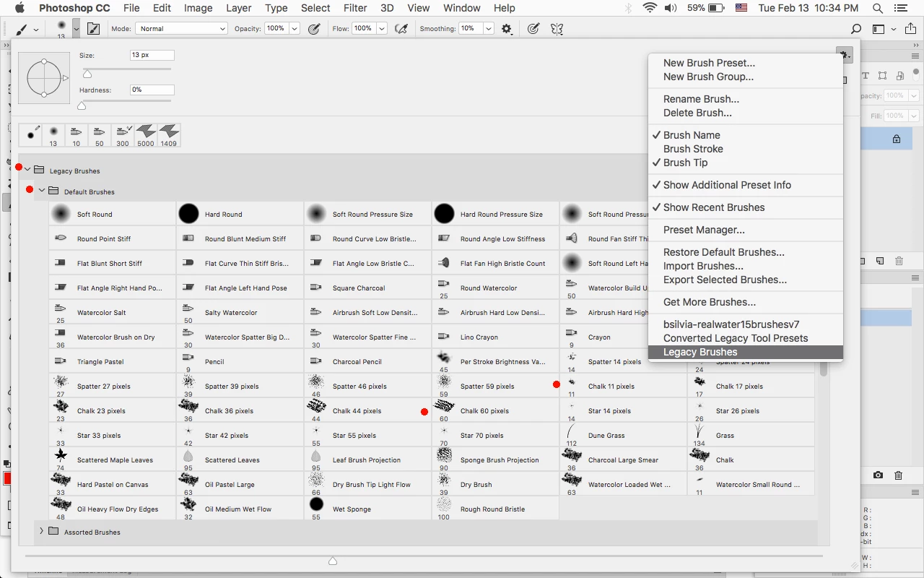Select Flat Fan High Bristle Count brush

[495, 263]
